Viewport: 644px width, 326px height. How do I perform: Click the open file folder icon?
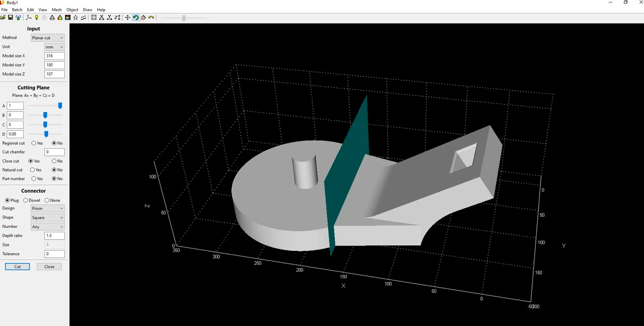click(3, 18)
